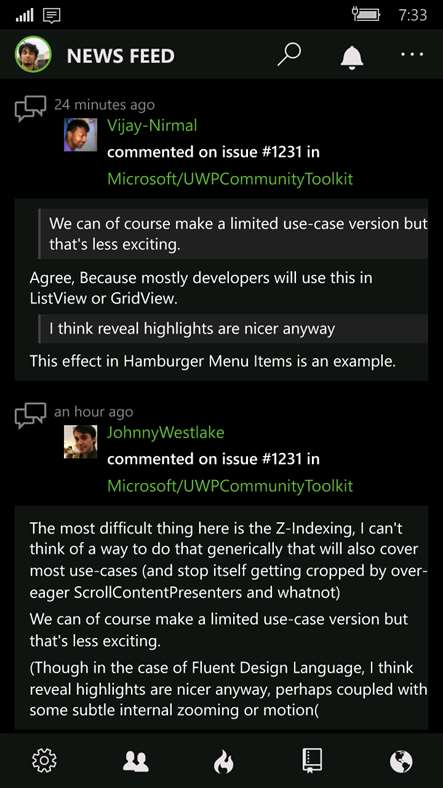Image resolution: width=443 pixels, height=788 pixels.
Task: Click the comment icon beside 'an hour ago'
Action: click(x=30, y=415)
